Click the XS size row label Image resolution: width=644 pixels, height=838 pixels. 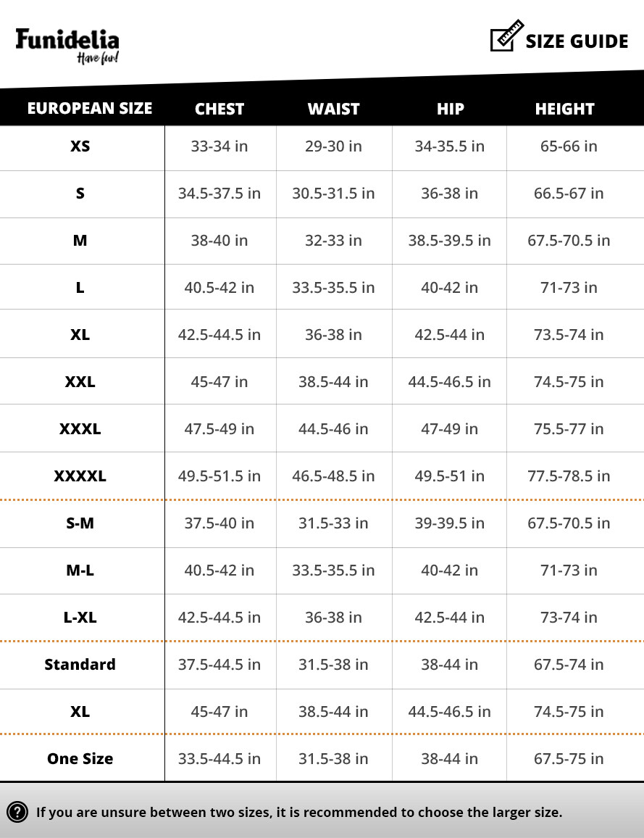click(80, 146)
